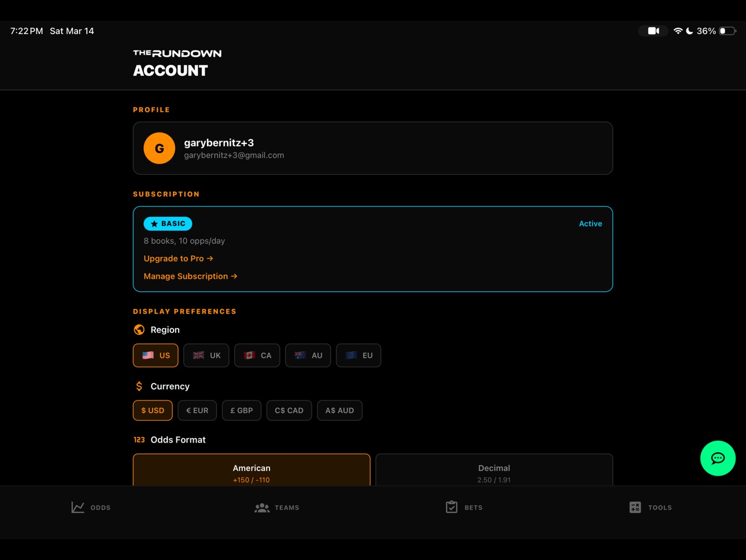The width and height of the screenshot is (746, 560).
Task: Tap the 36% battery percentage
Action: [x=706, y=31]
